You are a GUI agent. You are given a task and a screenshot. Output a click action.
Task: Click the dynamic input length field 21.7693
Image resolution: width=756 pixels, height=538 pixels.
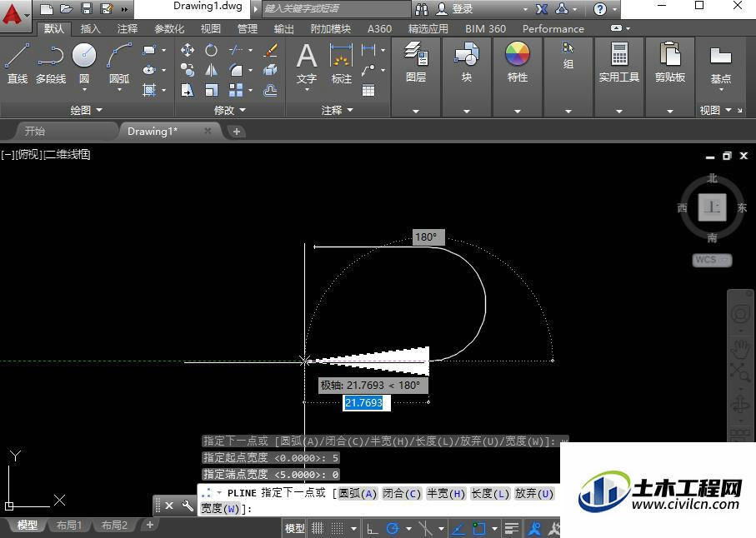pos(366,402)
